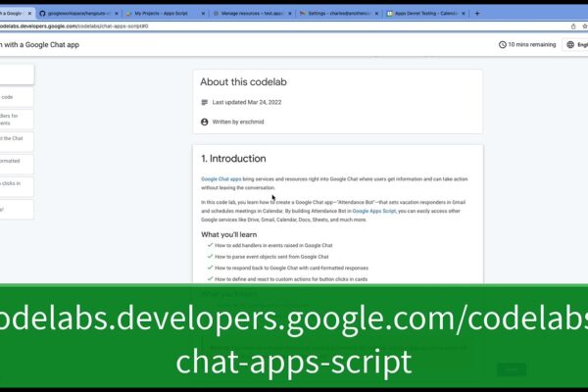Open the Google Chat apps link
The height and width of the screenshot is (392, 588).
click(221, 179)
